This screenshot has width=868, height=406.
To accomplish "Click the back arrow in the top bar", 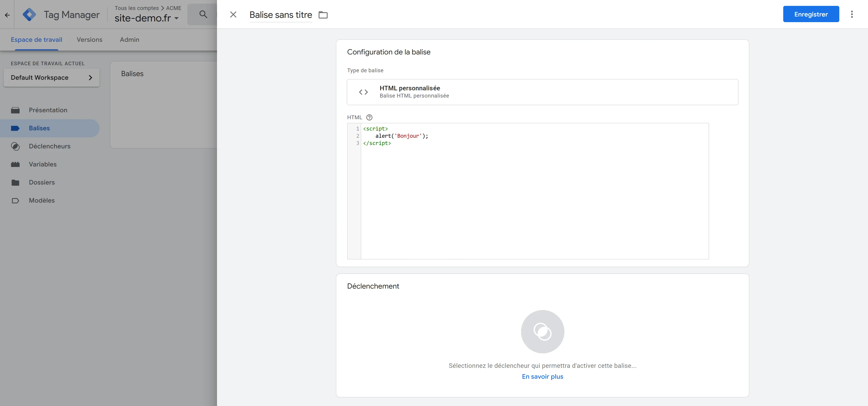I will coord(7,15).
